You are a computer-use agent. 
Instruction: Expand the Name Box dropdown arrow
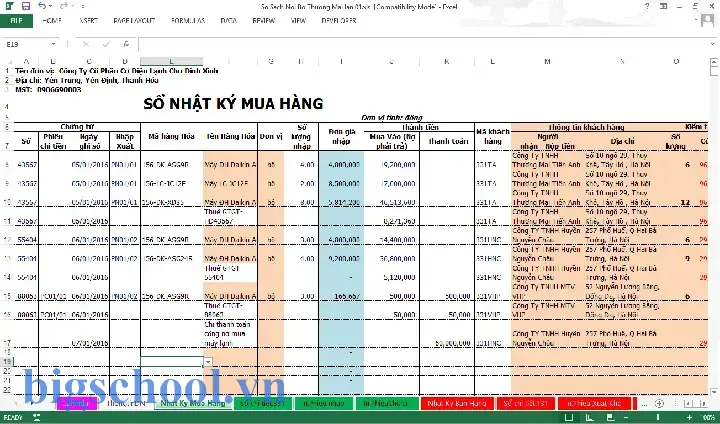tap(54, 44)
